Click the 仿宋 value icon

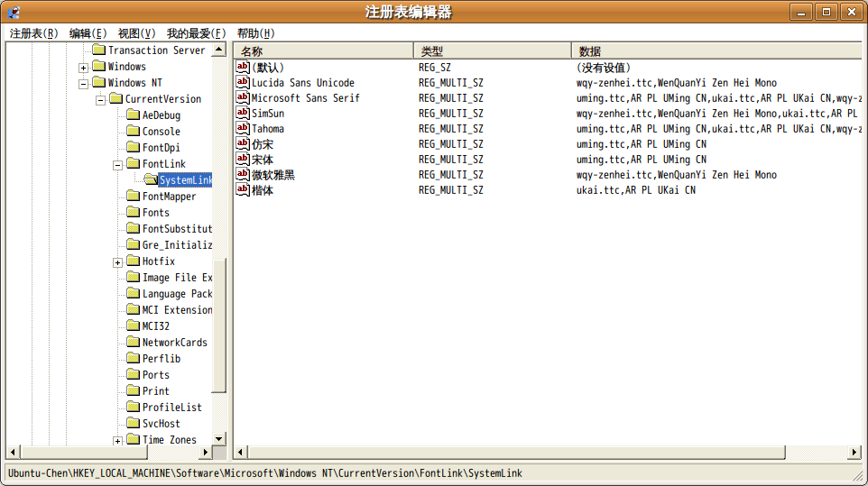[x=243, y=143]
